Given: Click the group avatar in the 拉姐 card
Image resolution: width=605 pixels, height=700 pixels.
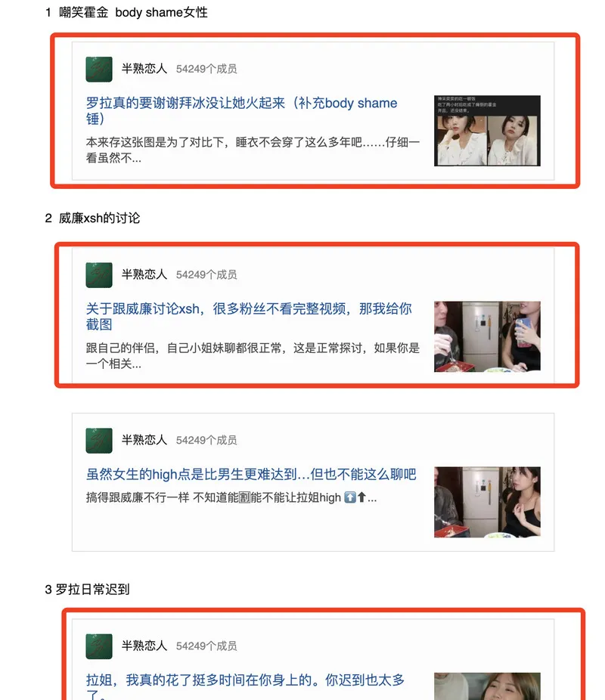Looking at the screenshot, I should pos(98,646).
